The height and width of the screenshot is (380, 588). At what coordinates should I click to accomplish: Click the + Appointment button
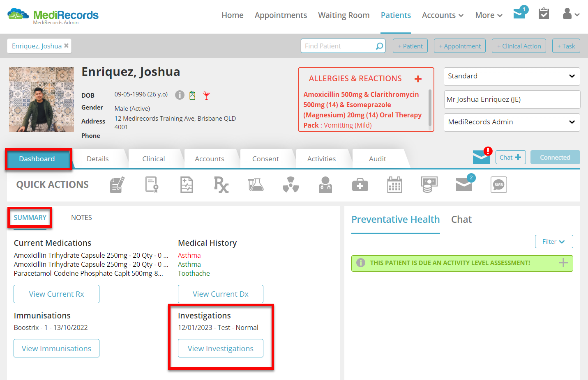point(460,46)
